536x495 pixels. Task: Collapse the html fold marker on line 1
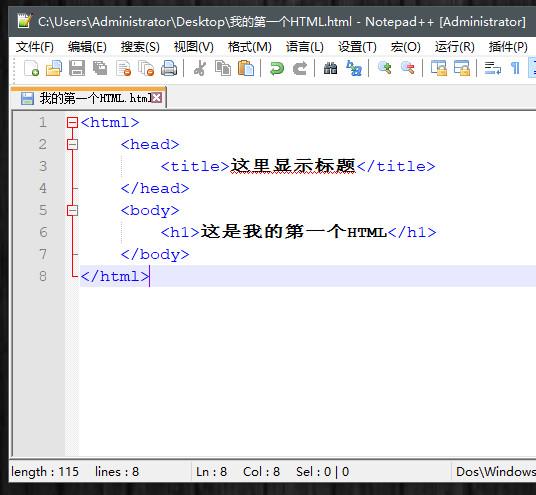[x=72, y=122]
